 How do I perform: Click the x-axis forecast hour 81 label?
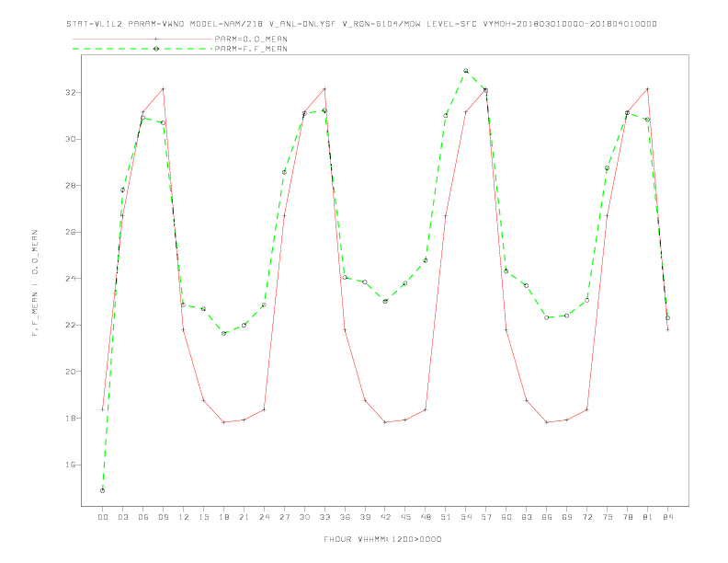click(x=648, y=517)
